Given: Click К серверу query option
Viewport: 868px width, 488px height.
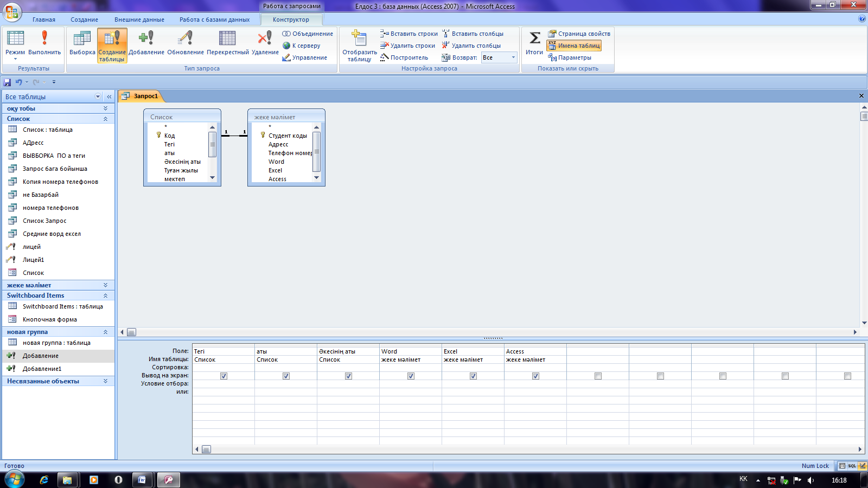Looking at the screenshot, I should (x=302, y=46).
